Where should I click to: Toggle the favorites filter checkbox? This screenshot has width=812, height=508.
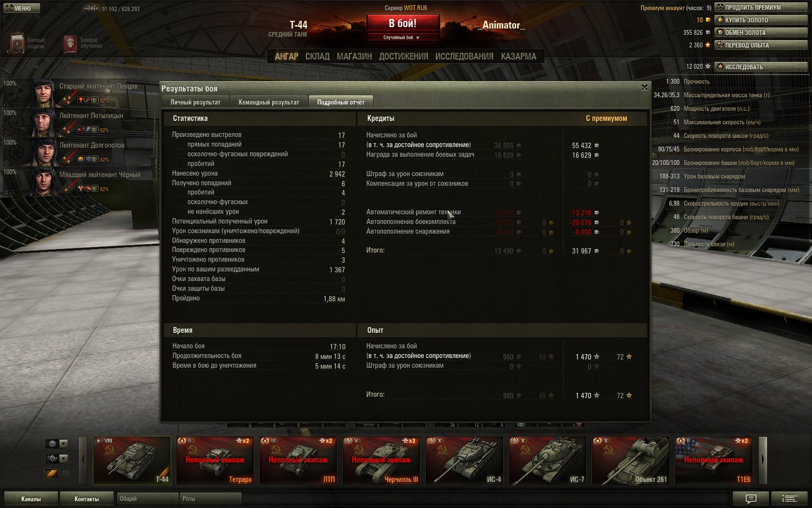tap(66, 474)
